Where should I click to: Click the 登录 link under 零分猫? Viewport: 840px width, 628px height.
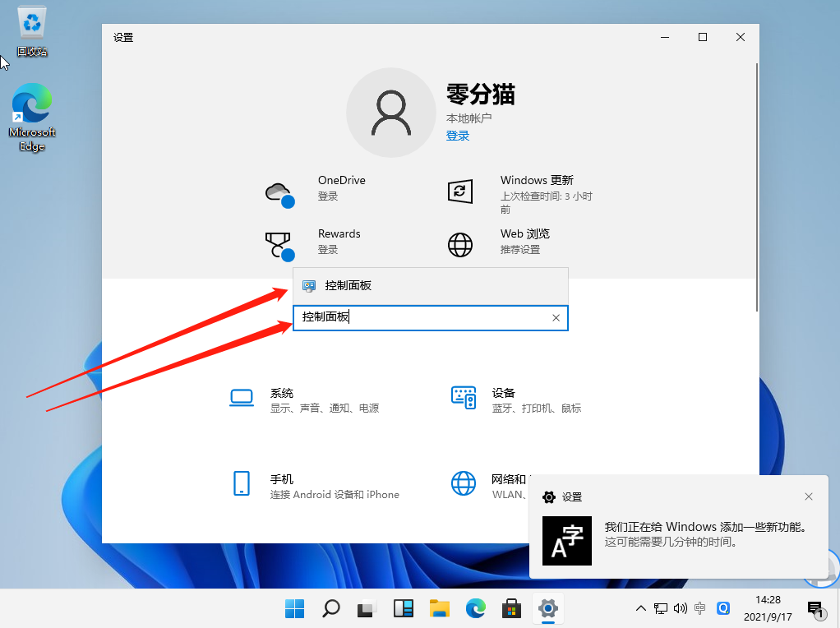click(x=458, y=135)
